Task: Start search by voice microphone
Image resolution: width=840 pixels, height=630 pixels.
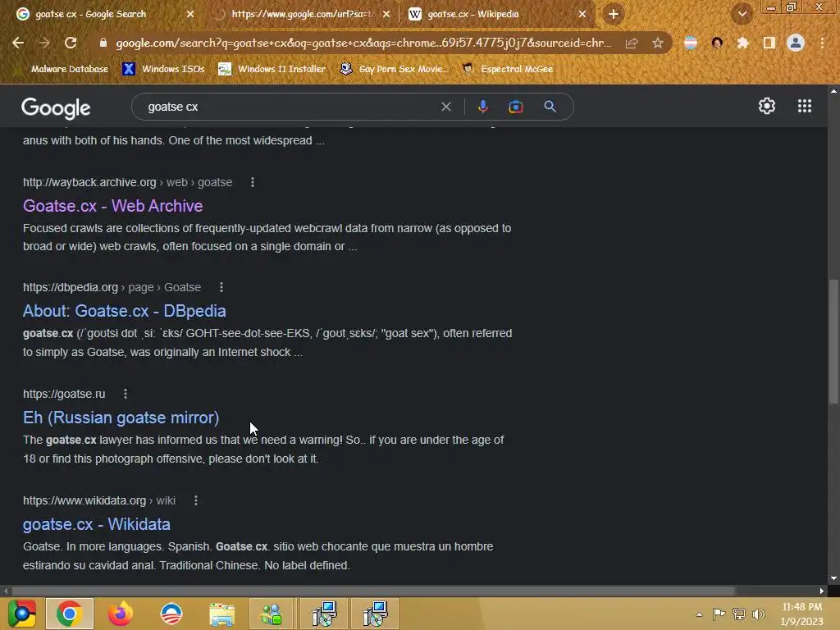Action: tap(482, 107)
